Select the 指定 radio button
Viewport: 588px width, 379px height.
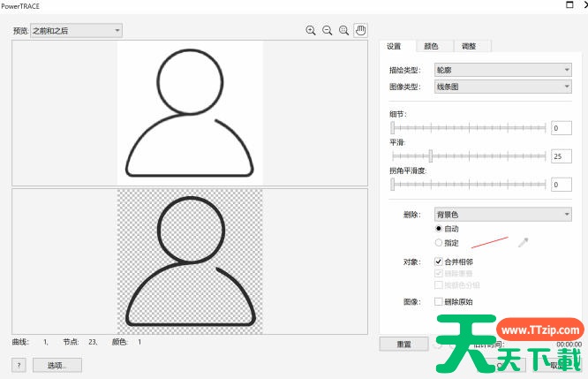tap(439, 242)
